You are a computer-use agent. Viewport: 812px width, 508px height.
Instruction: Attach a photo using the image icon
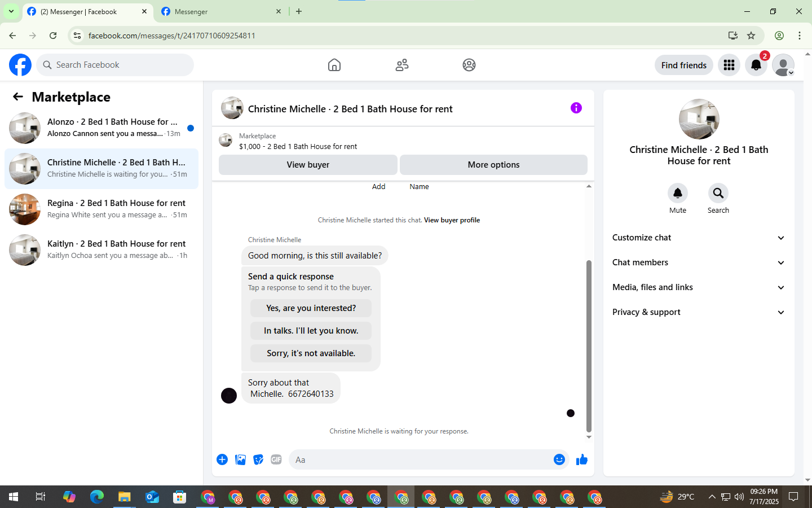[x=240, y=459]
